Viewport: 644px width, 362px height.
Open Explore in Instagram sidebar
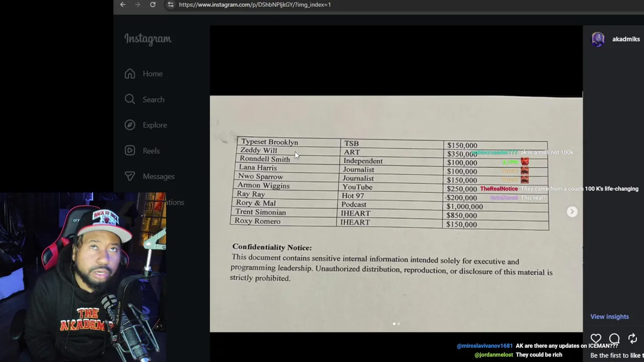click(x=154, y=125)
